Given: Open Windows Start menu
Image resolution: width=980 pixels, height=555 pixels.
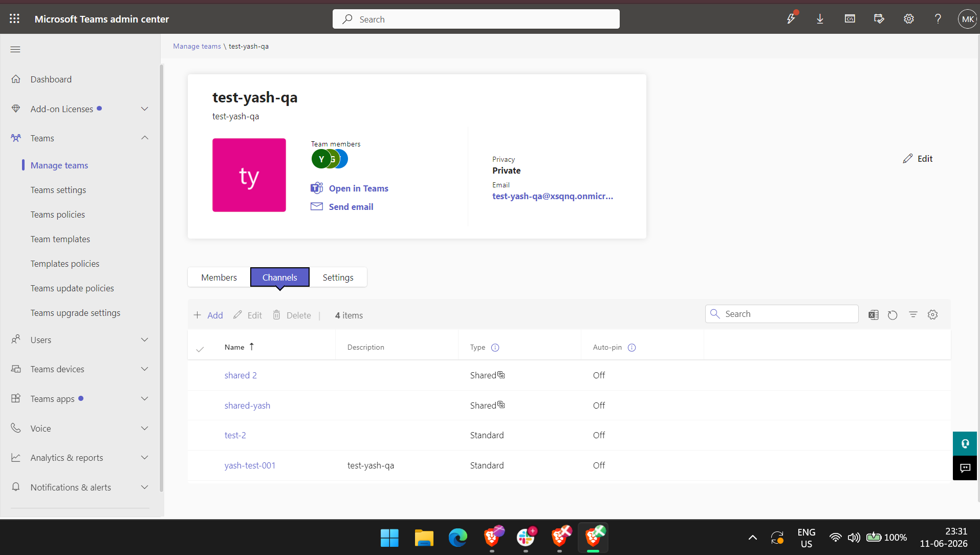Looking at the screenshot, I should coord(389,538).
